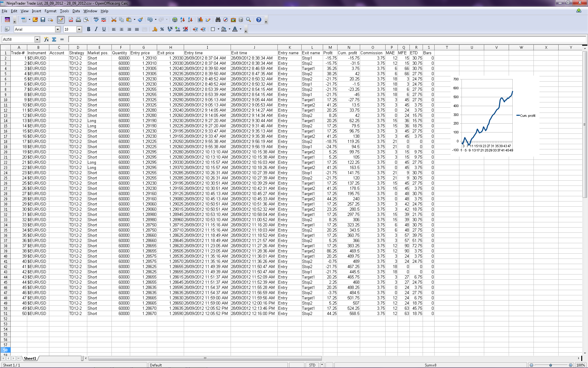Open the Background Color dropdown arrow
The width and height of the screenshot is (588, 368).
229,29
